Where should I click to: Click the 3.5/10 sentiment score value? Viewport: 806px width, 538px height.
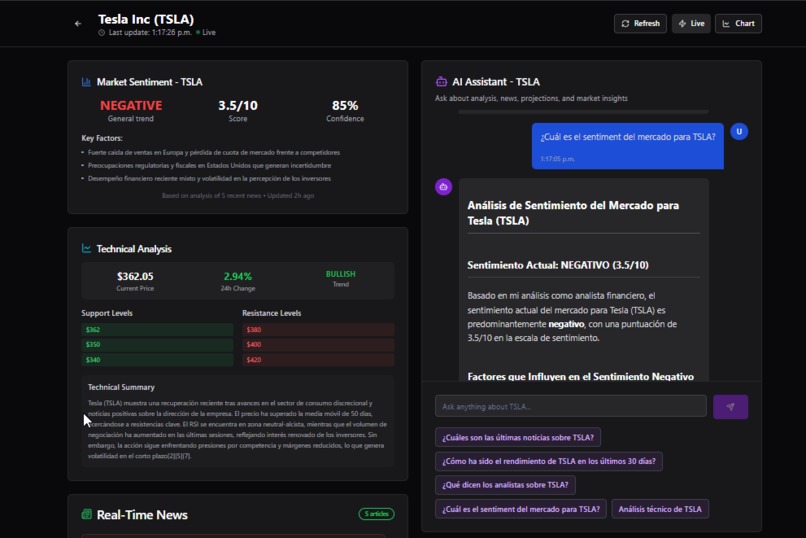[x=238, y=105]
